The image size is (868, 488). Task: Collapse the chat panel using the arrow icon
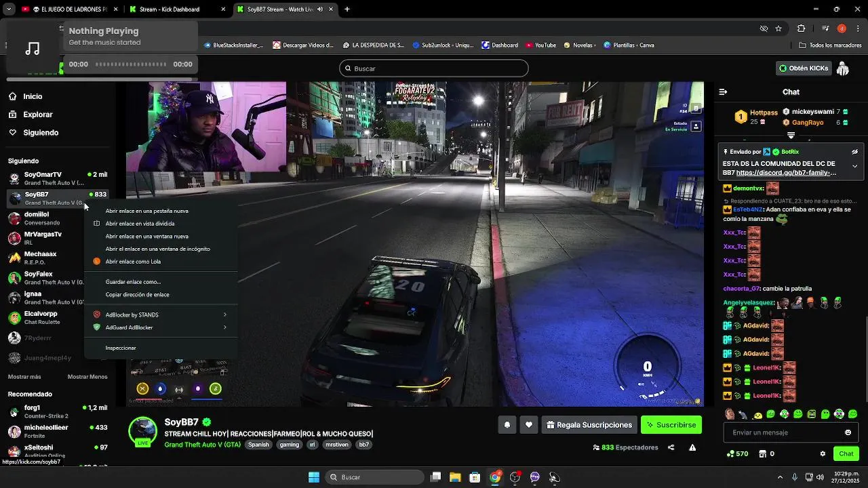point(723,91)
